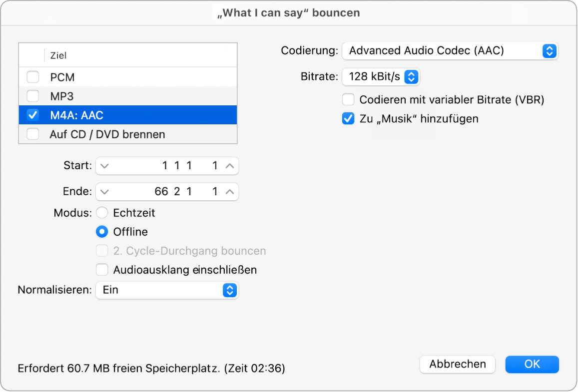Check "Audioausklang einschließen"
The width and height of the screenshot is (578, 392).
pyautogui.click(x=102, y=270)
